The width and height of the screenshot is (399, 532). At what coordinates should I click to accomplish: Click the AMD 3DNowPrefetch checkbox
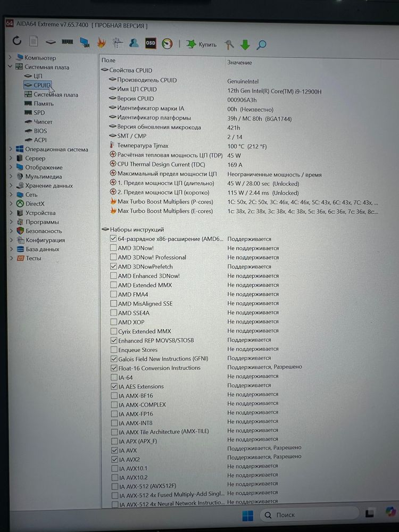pyautogui.click(x=113, y=267)
